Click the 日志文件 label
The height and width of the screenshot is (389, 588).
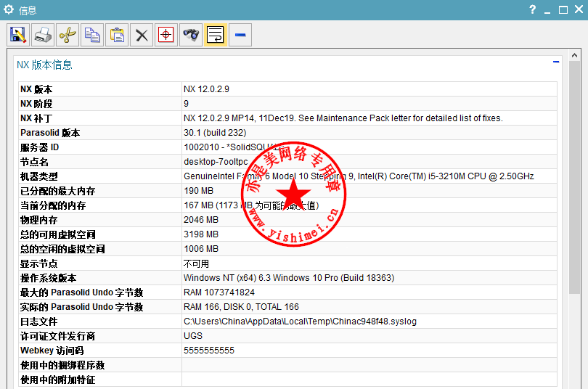point(39,322)
